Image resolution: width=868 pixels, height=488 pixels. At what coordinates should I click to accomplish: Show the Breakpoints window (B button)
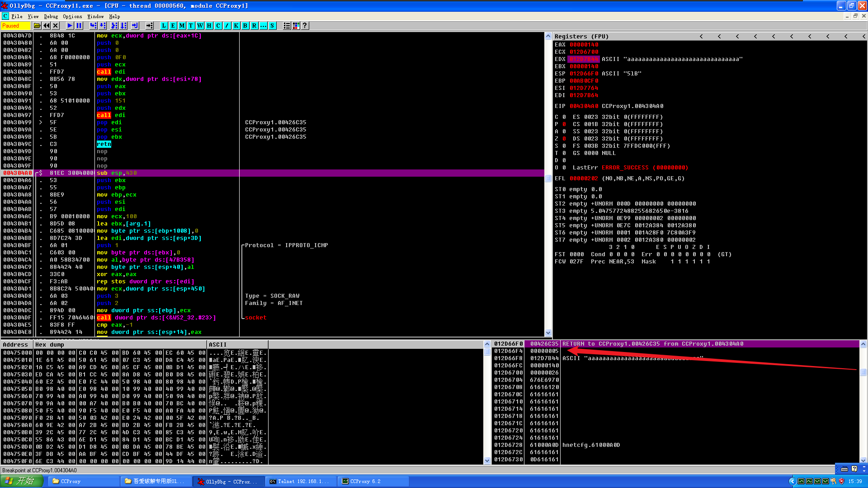tap(245, 26)
